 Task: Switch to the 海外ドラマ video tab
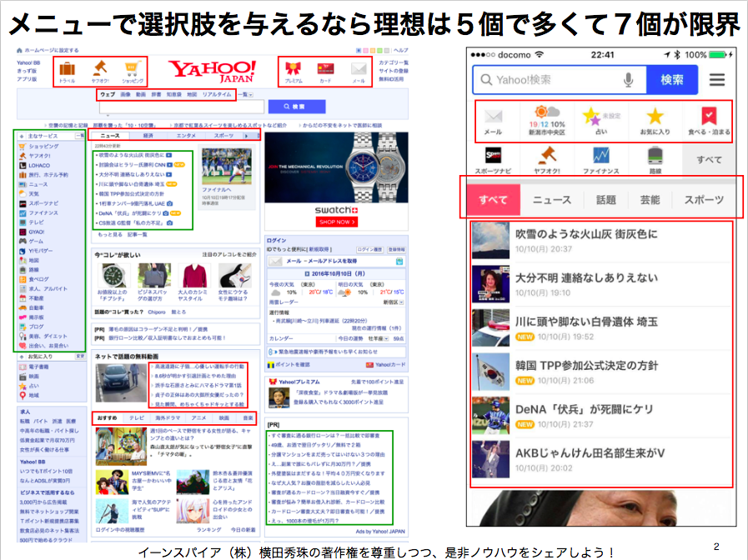tap(167, 418)
